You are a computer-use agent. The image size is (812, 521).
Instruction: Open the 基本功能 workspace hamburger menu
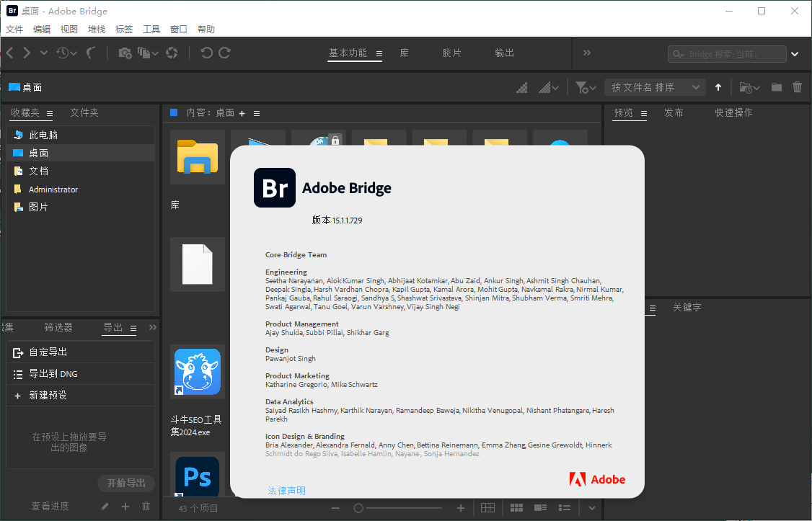[379, 54]
